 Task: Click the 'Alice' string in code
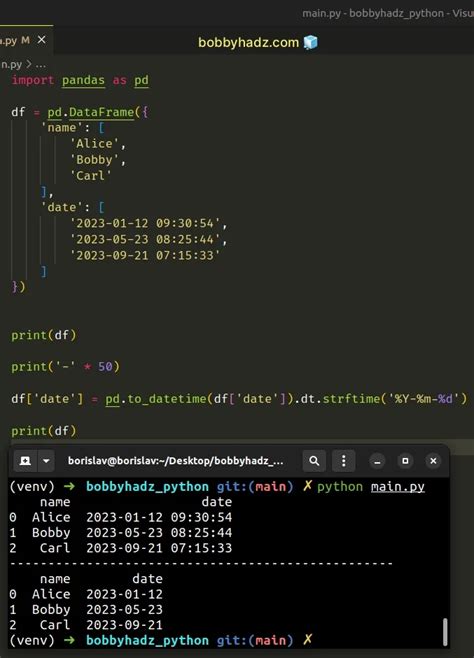[x=94, y=144]
